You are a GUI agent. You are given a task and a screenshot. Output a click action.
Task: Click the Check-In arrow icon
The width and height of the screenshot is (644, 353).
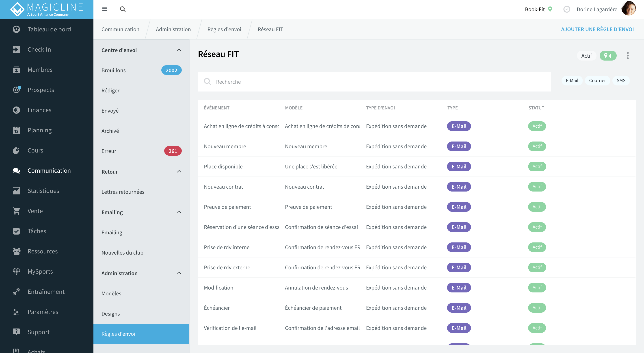16,50
